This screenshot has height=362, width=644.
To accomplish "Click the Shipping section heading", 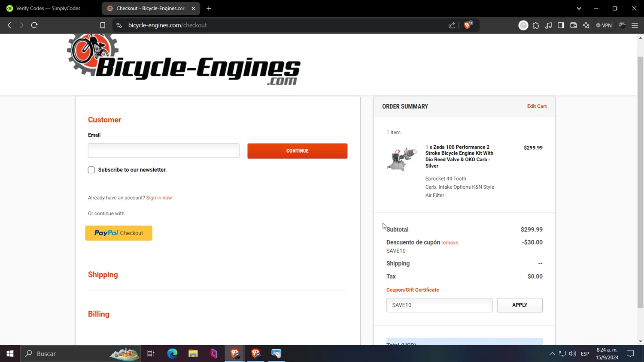I will pos(103,275).
